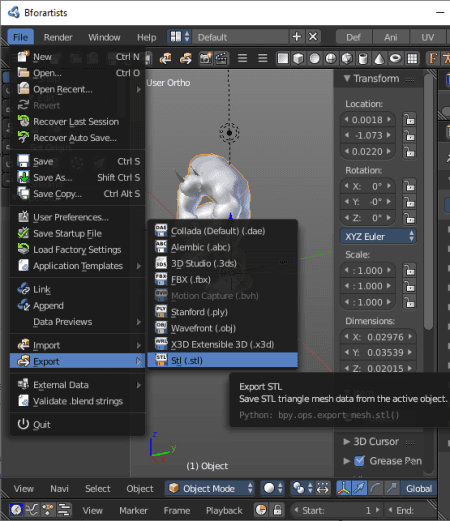Add a Cone mesh primitive
Screen dimensions: 450x521
[379, 59]
